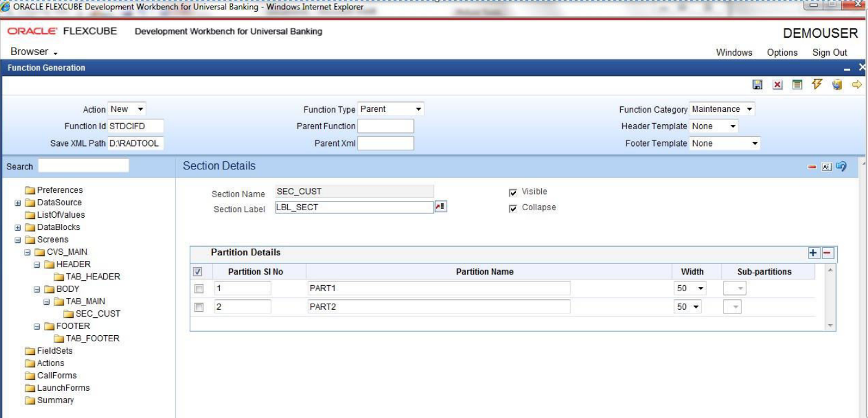Screen dimensions: 868x418
Task: Expand the DataBlocks tree node
Action: point(18,228)
